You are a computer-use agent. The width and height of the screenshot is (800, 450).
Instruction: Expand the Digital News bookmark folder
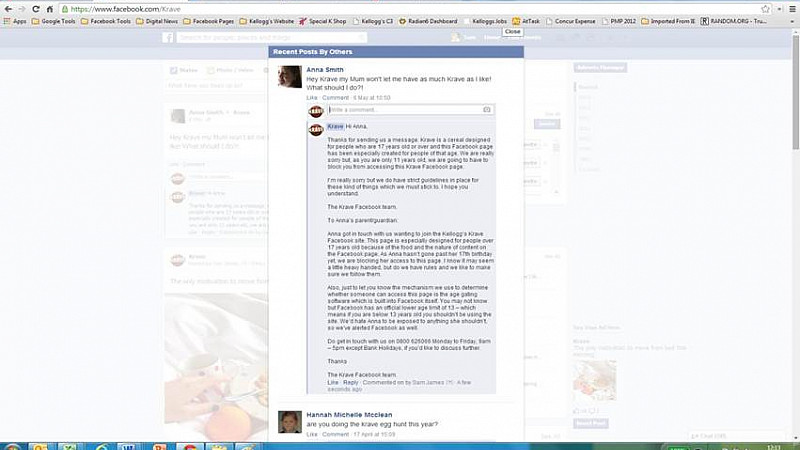point(157,21)
